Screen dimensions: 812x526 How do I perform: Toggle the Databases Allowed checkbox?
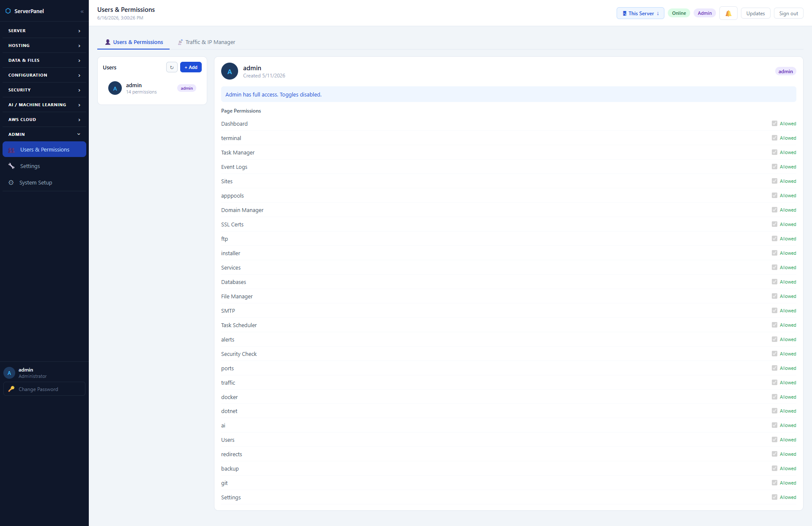pos(774,282)
